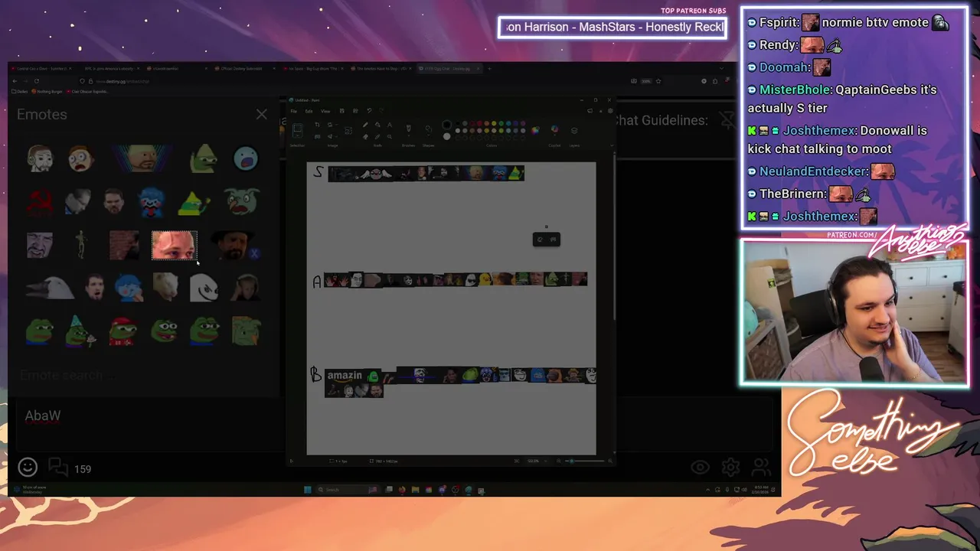Open the Edit menu in Paint
The image size is (980, 551).
[309, 111]
